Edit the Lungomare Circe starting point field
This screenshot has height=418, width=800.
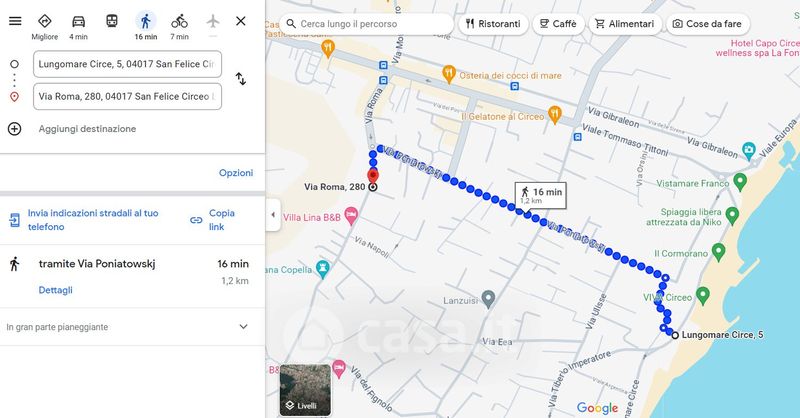coord(127,64)
